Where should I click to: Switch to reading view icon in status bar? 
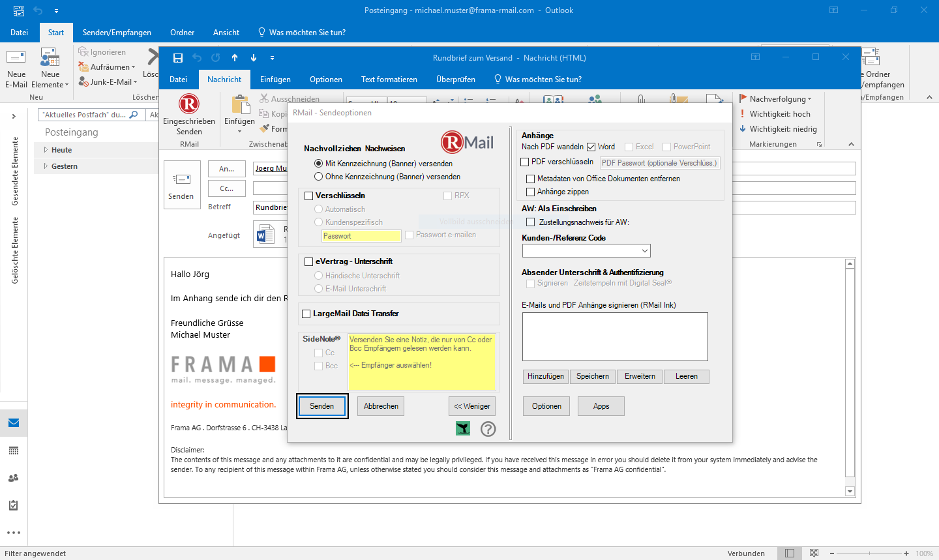click(814, 553)
